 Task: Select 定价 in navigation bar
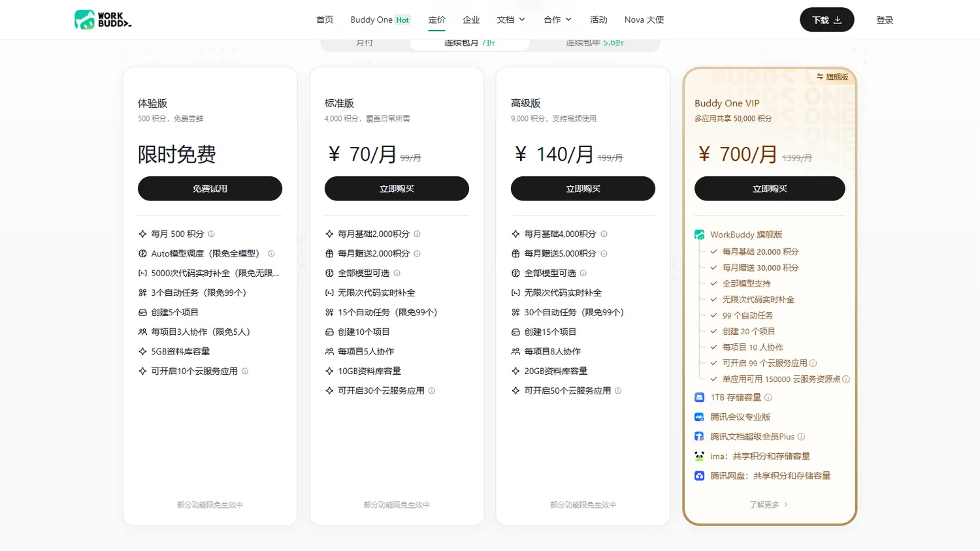tap(436, 20)
